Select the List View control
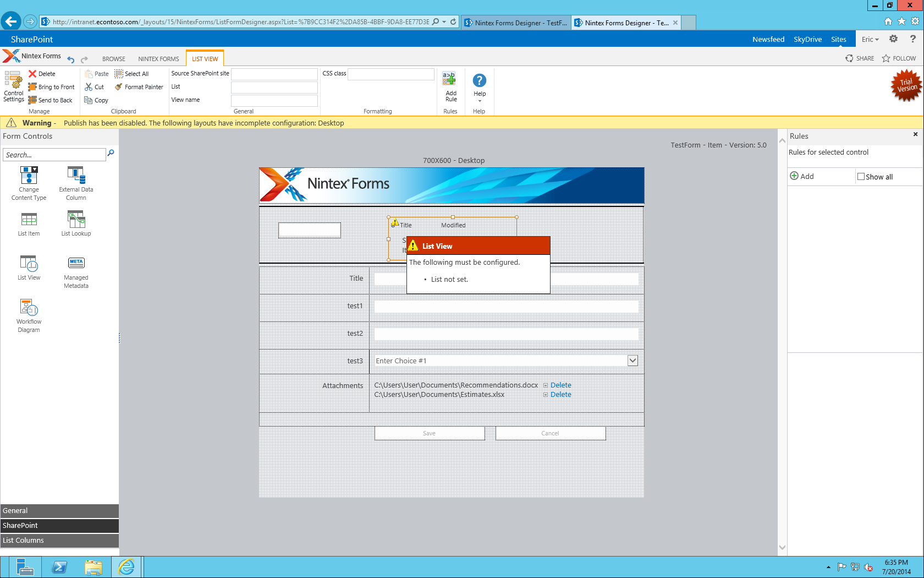The height and width of the screenshot is (578, 924). click(29, 268)
